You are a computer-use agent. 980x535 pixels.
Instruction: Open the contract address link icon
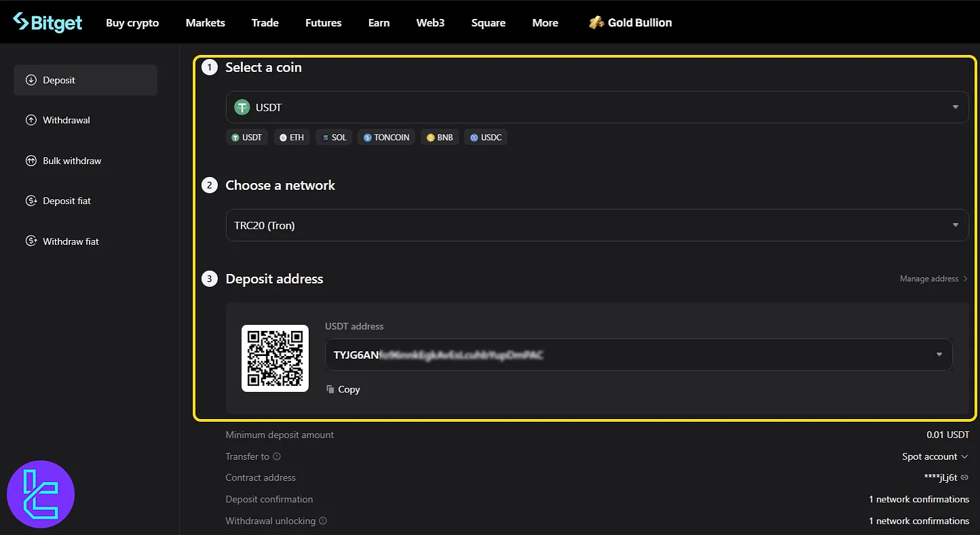[964, 477]
